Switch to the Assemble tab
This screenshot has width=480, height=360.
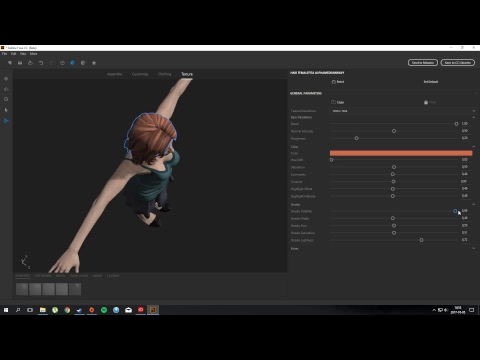tap(114, 74)
